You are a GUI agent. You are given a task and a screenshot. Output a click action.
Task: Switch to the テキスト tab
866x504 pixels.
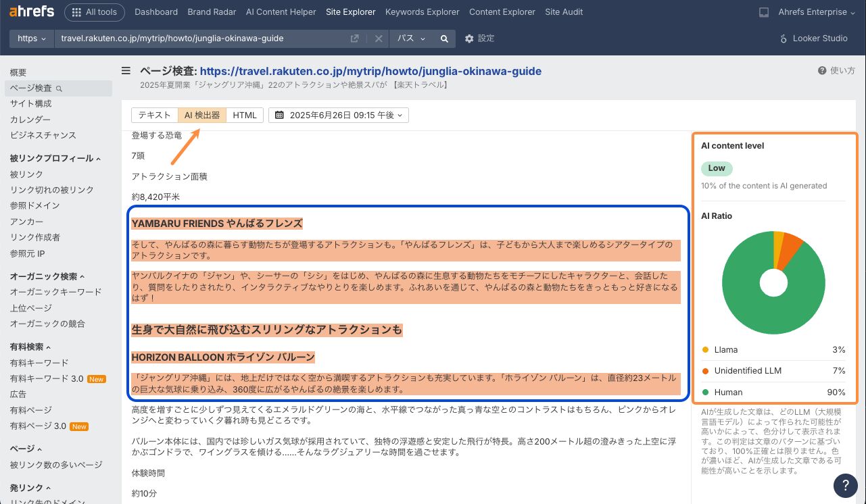click(155, 115)
